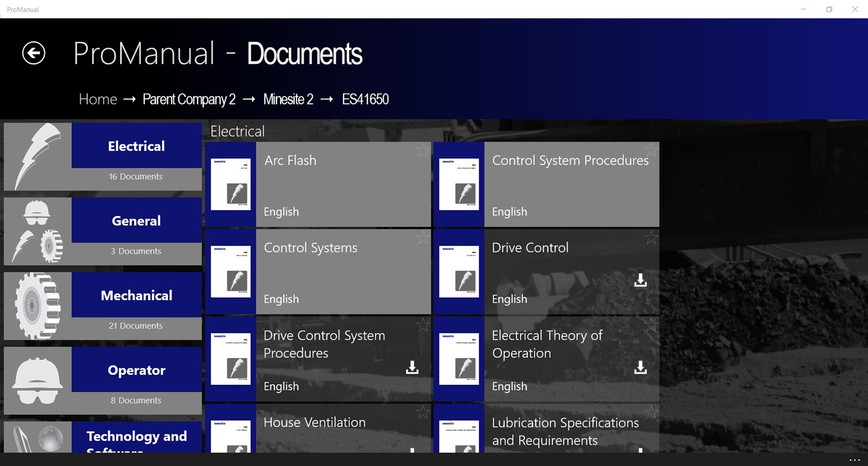Screen dimensions: 868x466
Task: Toggle favorite star on Control Systems
Action: pos(423,238)
